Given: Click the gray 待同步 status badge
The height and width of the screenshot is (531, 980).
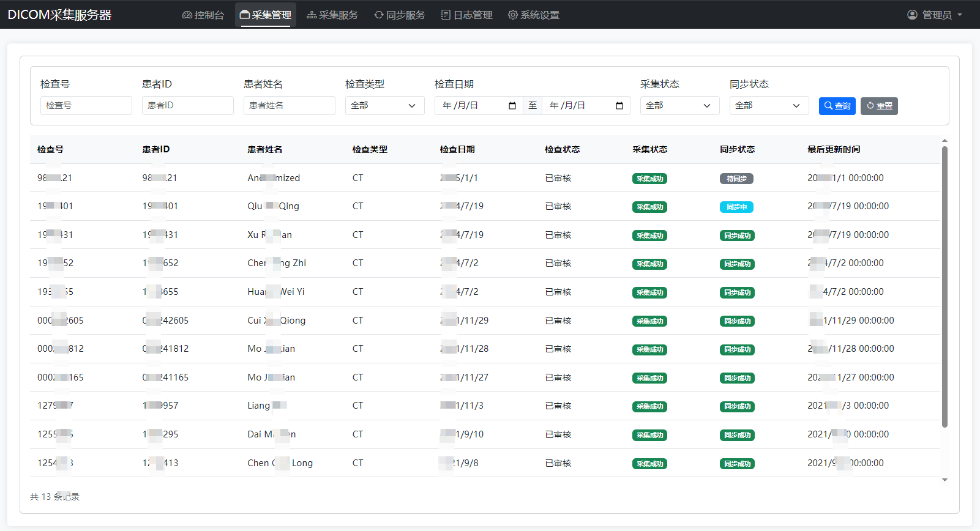Looking at the screenshot, I should tap(736, 179).
